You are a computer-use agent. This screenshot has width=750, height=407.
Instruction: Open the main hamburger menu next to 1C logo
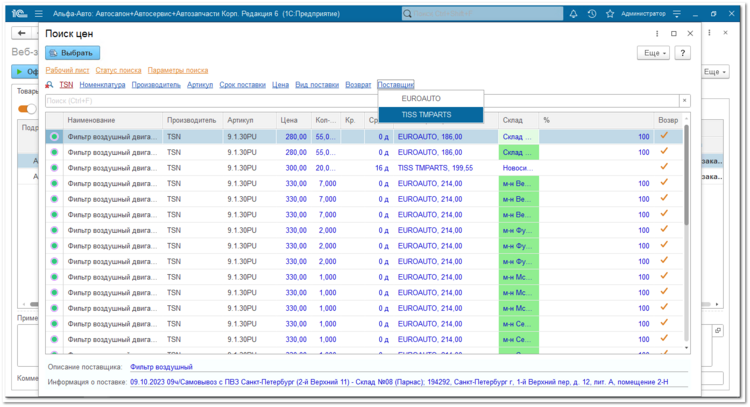[39, 14]
